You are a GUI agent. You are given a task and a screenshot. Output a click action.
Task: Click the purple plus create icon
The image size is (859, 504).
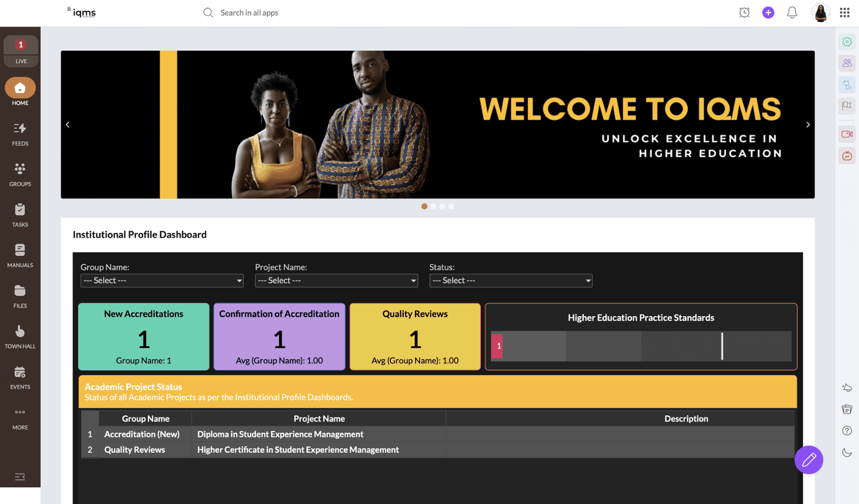[768, 12]
